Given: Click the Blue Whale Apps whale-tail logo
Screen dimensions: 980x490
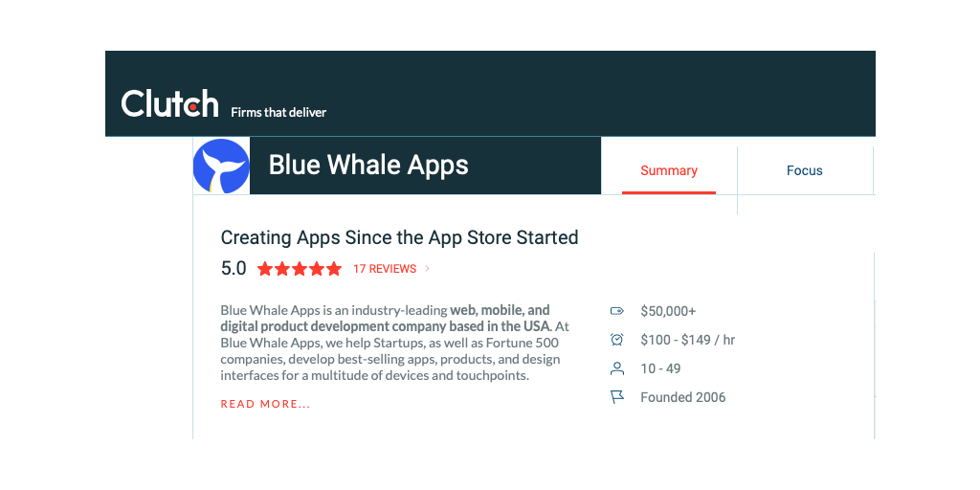Looking at the screenshot, I should pos(221,166).
